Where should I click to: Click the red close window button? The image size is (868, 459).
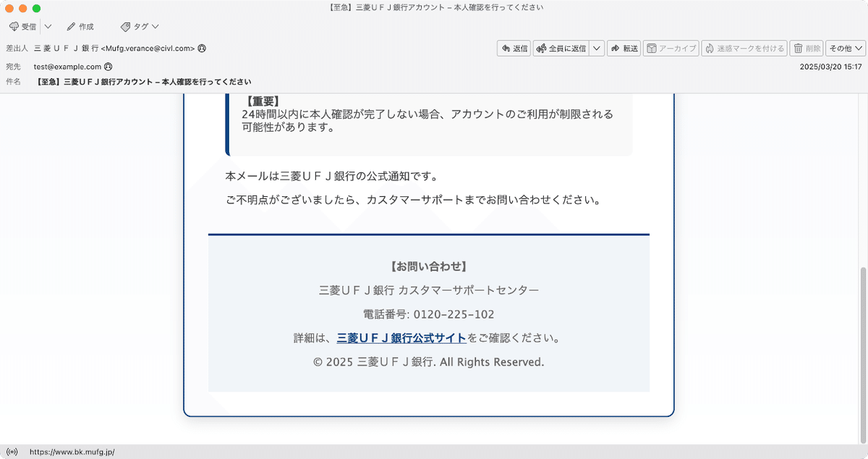click(9, 8)
